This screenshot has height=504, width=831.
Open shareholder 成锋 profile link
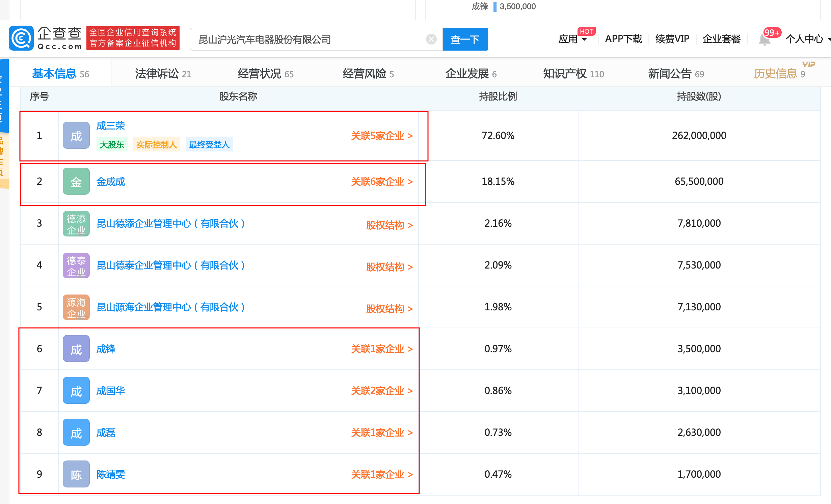pos(106,349)
